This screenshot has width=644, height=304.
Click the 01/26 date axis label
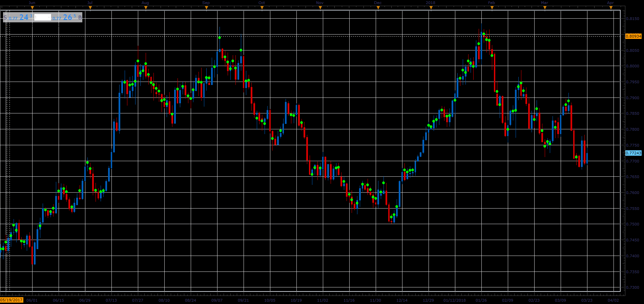[481, 300]
